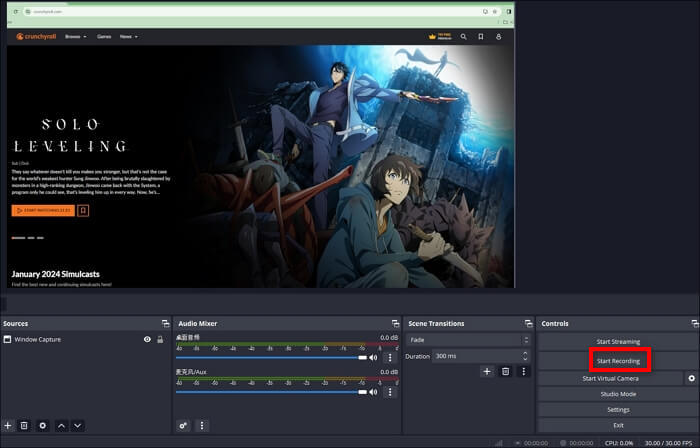Image resolution: width=700 pixels, height=448 pixels.
Task: Select the second carousel indicator dash
Action: point(31,238)
